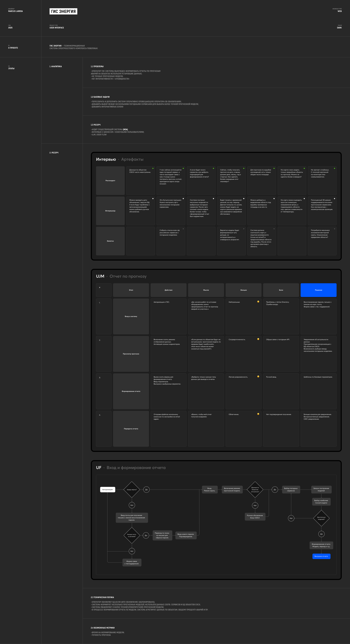Click the emoji in Легкая раздраженность cell
Viewport: 350px width, 644px height.
point(258,376)
